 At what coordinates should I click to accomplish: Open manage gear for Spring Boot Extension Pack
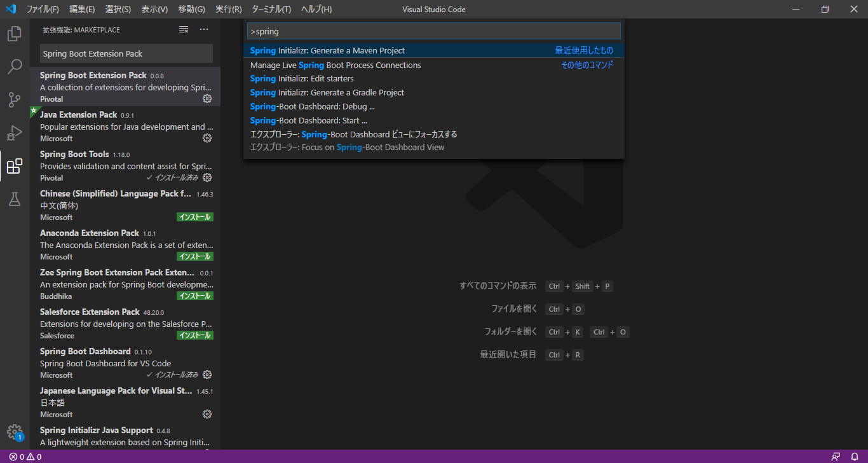tap(207, 99)
